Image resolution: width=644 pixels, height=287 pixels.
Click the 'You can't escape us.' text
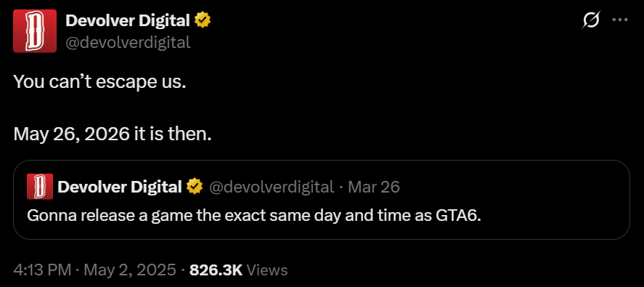pos(100,82)
